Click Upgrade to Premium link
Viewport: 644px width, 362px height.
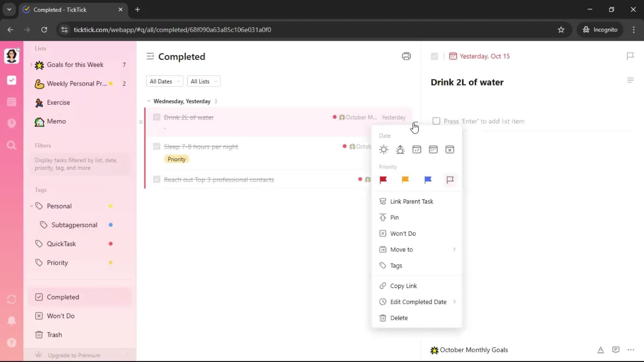coord(74,355)
